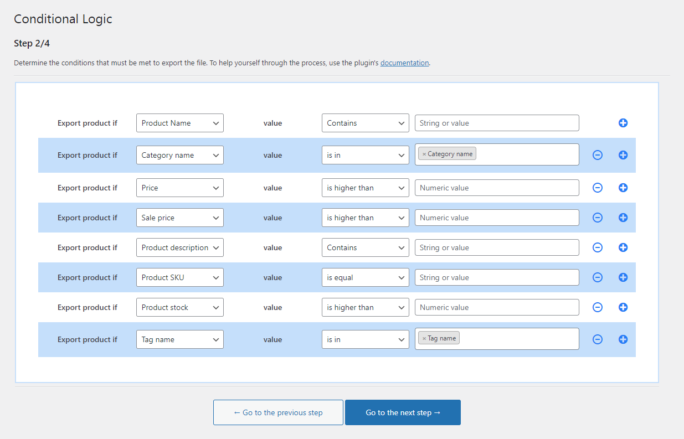
Task: Click the Price numeric value field
Action: pyautogui.click(x=496, y=188)
